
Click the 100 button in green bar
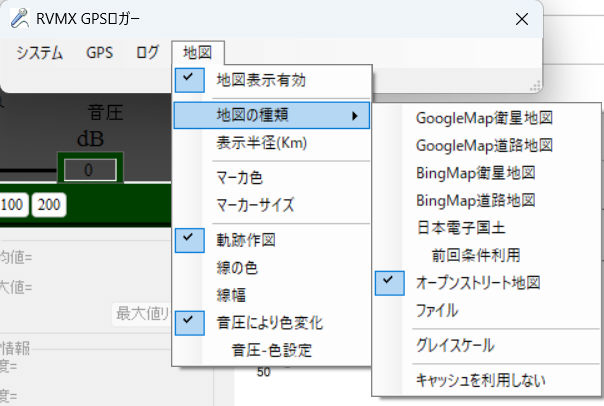(x=13, y=204)
